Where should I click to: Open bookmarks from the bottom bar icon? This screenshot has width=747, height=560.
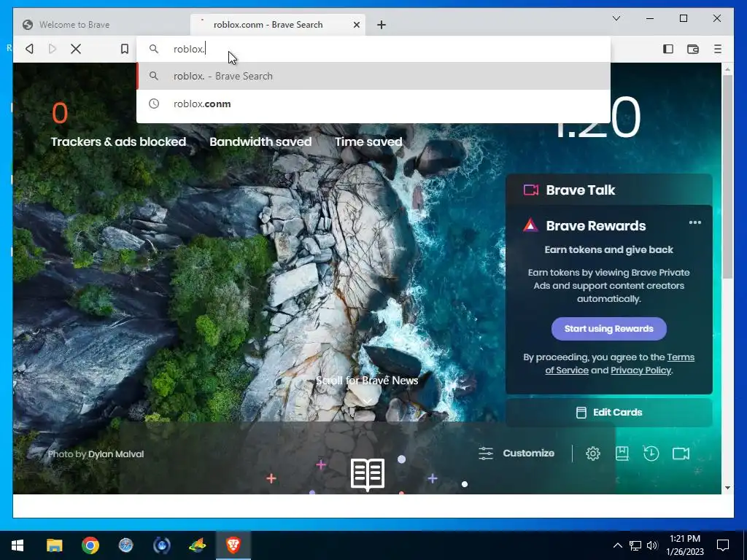(622, 454)
